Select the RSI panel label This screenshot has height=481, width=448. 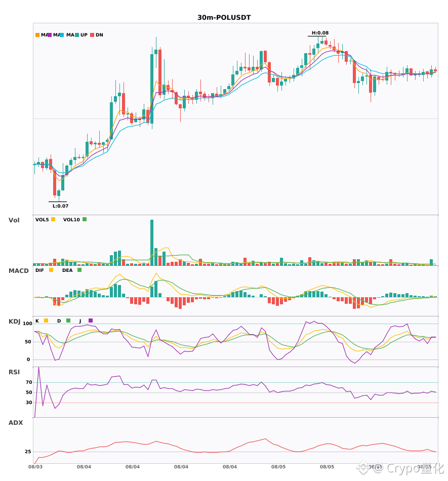[14, 372]
